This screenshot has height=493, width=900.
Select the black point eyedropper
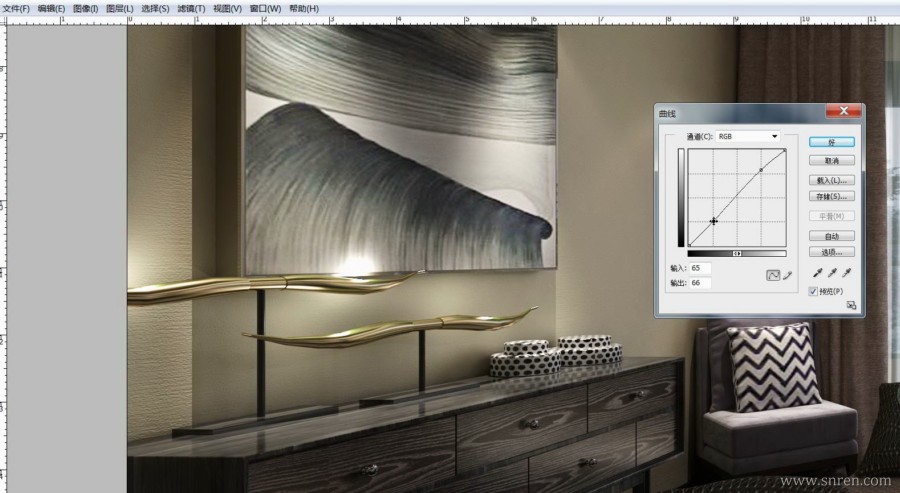pyautogui.click(x=818, y=273)
